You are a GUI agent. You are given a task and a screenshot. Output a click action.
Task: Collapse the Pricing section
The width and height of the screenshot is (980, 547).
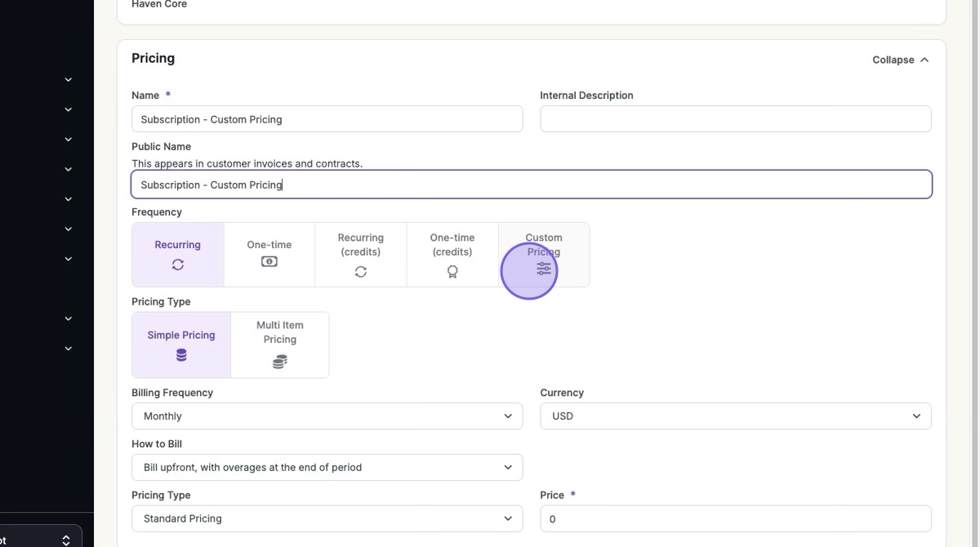pos(900,60)
